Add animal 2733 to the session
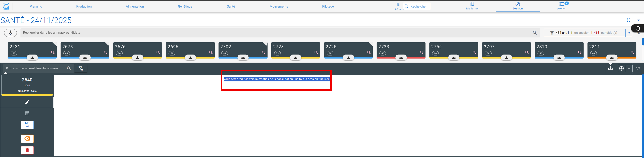Viewport: 644px width, 158px height. pos(401,58)
